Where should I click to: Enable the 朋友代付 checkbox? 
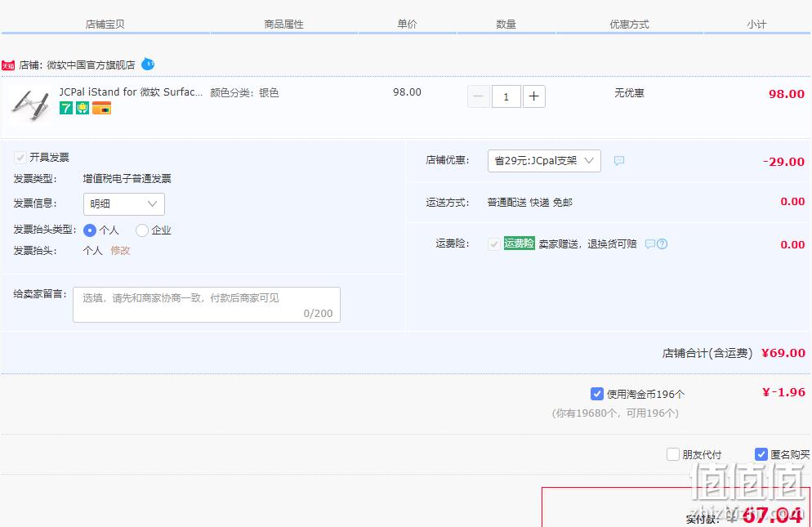tap(672, 454)
